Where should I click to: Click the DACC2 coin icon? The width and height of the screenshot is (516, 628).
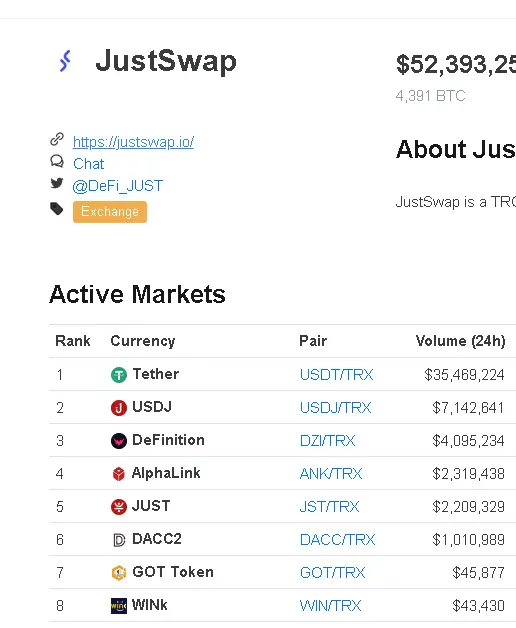pos(119,540)
